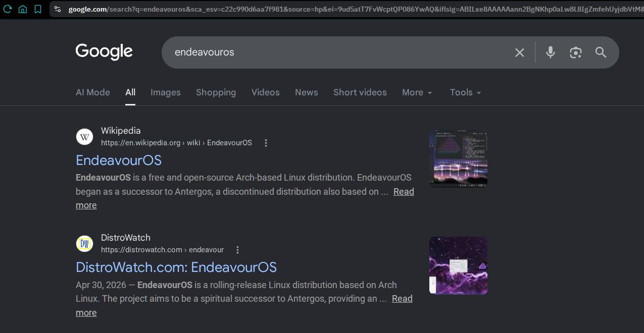Screen dimensions: 644x333
Task: Expand the More search filters dropdown
Action: coord(417,92)
